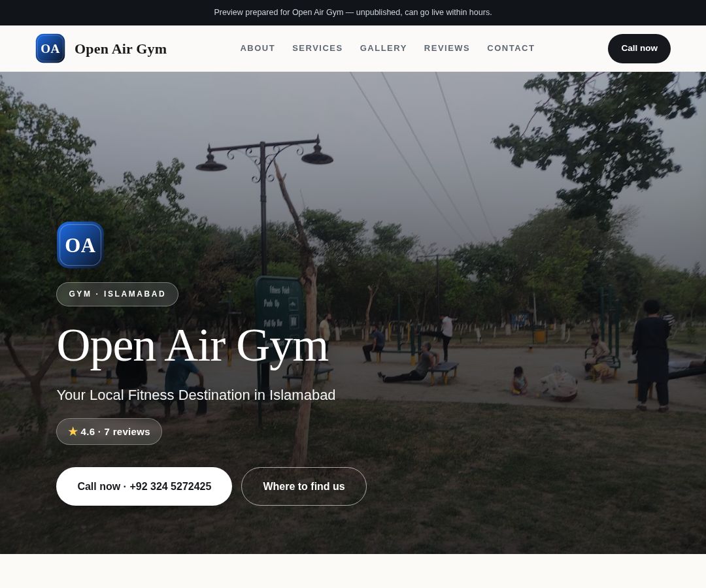Click the GYM · ISLAMABAD pill tag
The height and width of the screenshot is (588, 706).
tap(117, 294)
